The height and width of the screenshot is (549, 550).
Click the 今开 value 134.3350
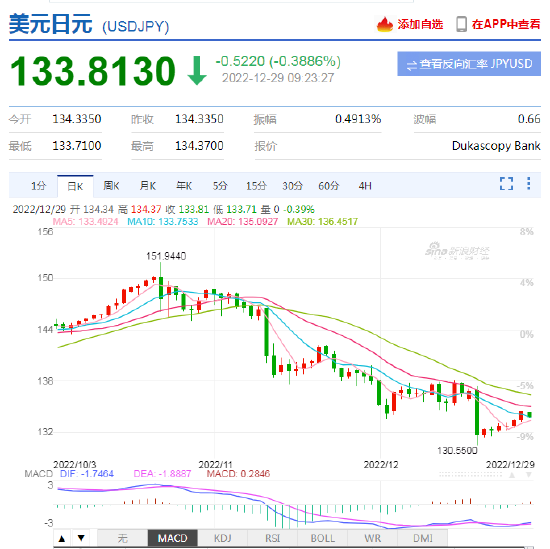[77, 119]
